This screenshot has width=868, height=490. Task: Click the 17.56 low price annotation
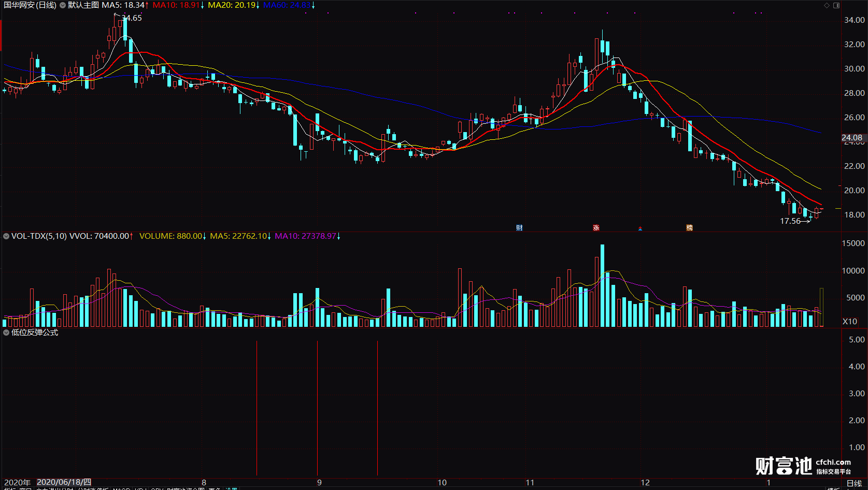click(x=790, y=221)
